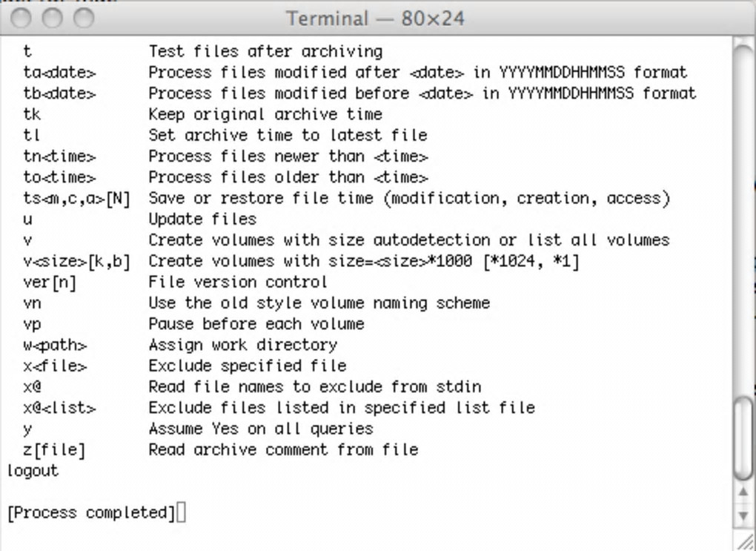The height and width of the screenshot is (551, 756).
Task: Click the "Test files after archiving" line
Action: 265,52
